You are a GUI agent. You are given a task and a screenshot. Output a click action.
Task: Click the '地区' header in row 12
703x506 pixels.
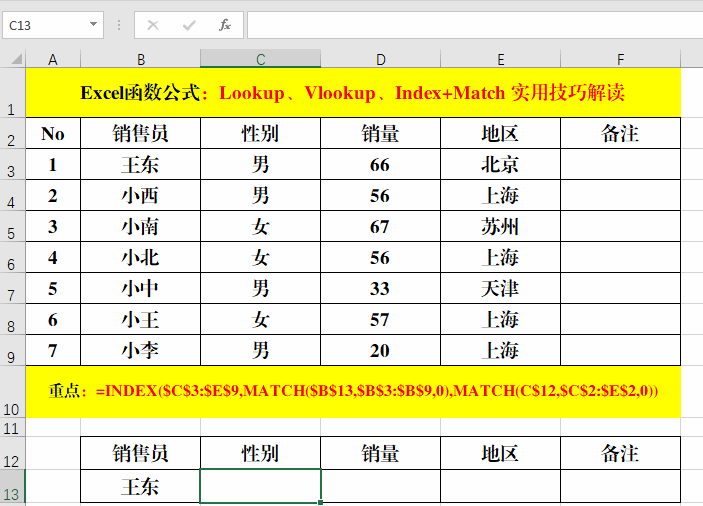pyautogui.click(x=500, y=453)
